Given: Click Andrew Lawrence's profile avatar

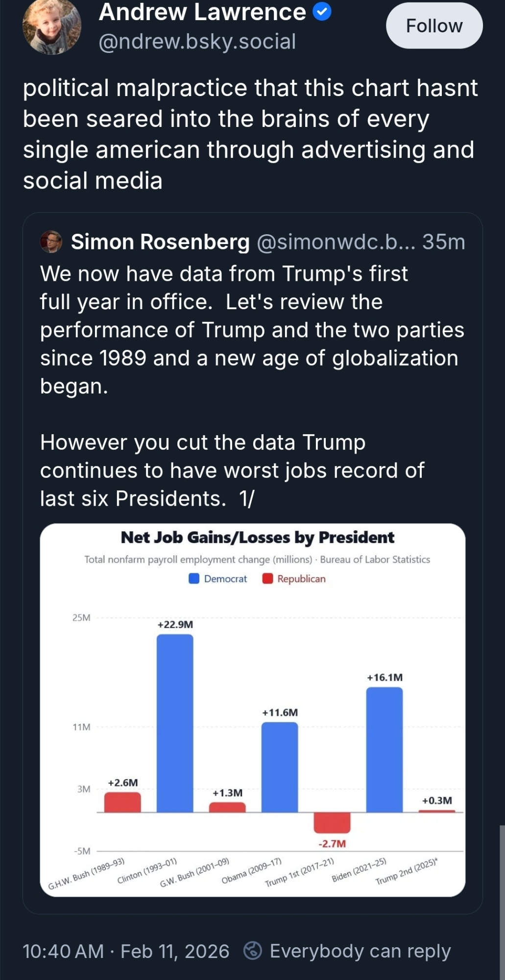Looking at the screenshot, I should [52, 26].
